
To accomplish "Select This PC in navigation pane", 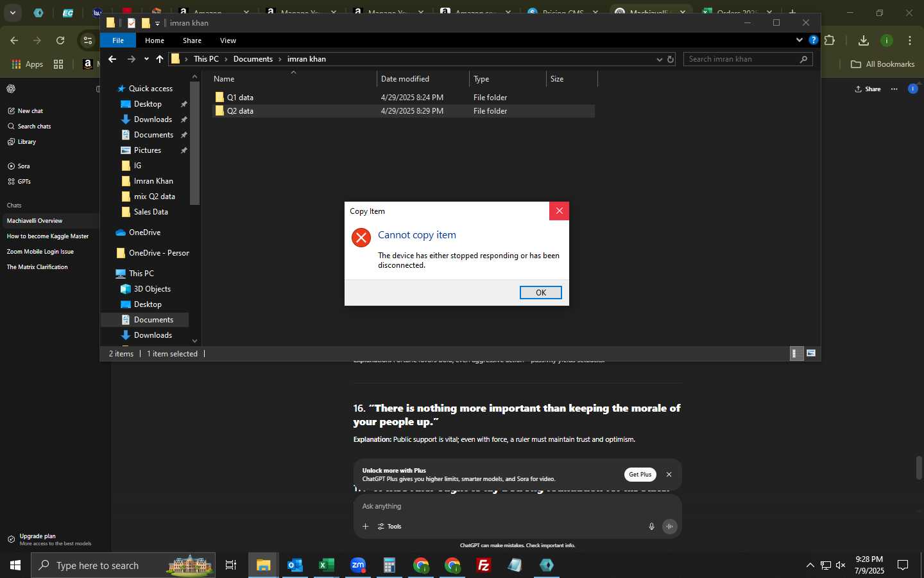I will tap(141, 274).
